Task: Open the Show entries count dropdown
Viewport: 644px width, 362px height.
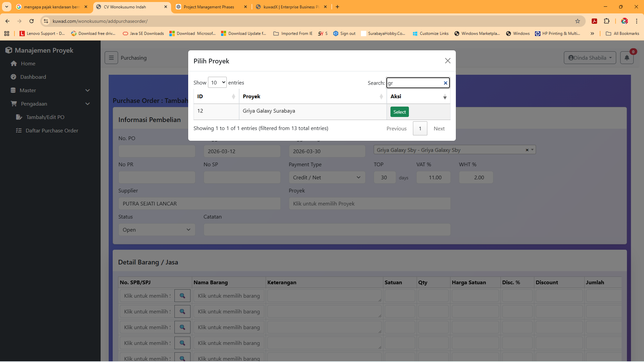Action: [217, 82]
